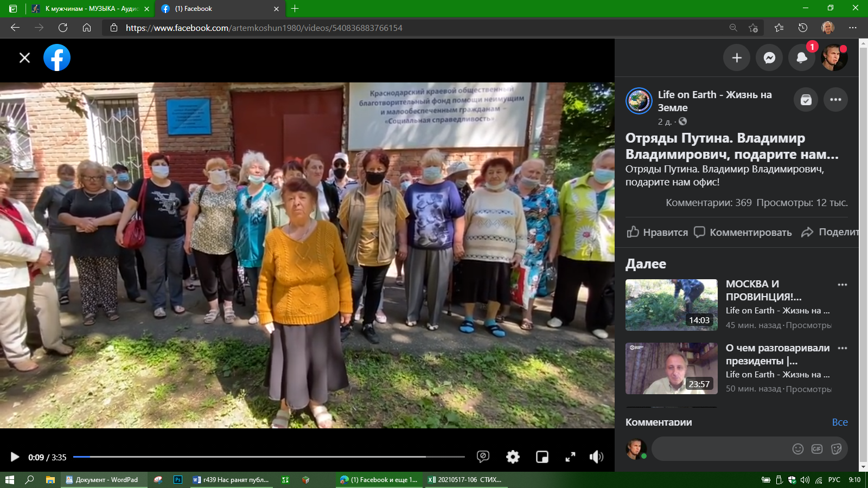Mute the video volume

(596, 457)
